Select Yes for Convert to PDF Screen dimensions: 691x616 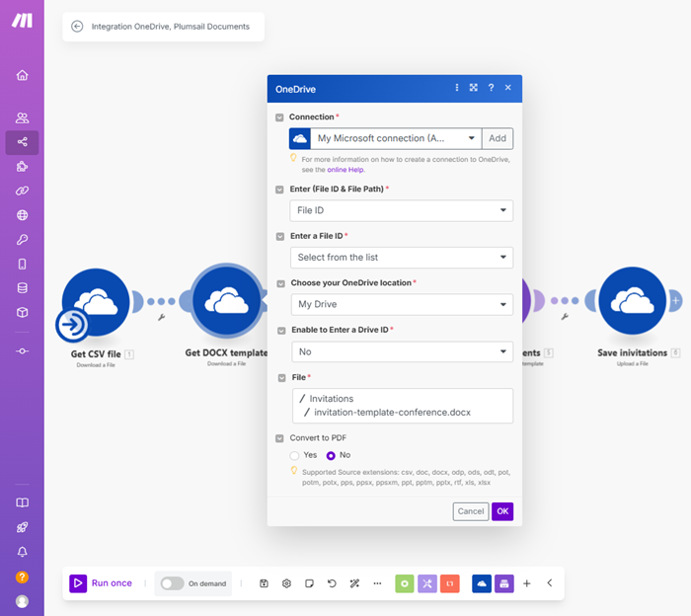click(x=294, y=455)
